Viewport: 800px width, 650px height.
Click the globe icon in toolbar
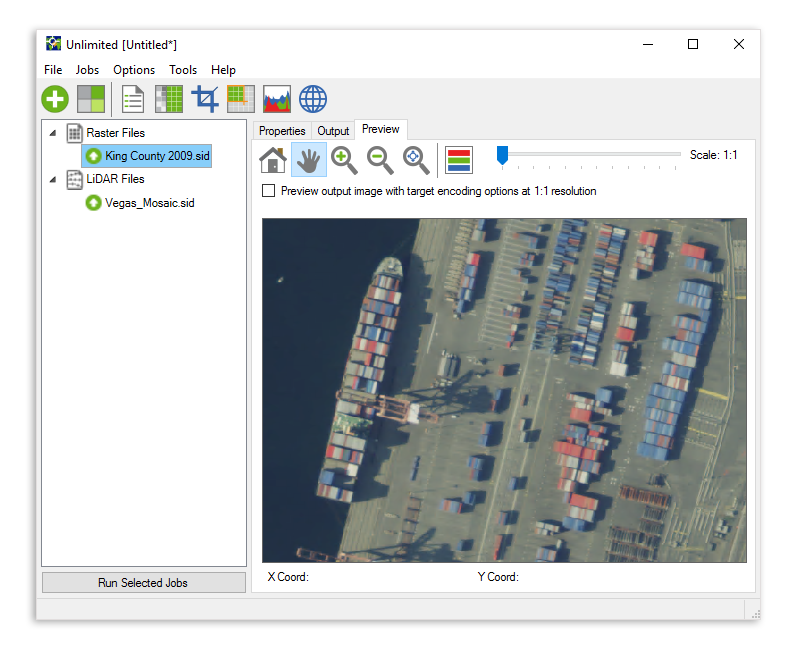(x=313, y=99)
